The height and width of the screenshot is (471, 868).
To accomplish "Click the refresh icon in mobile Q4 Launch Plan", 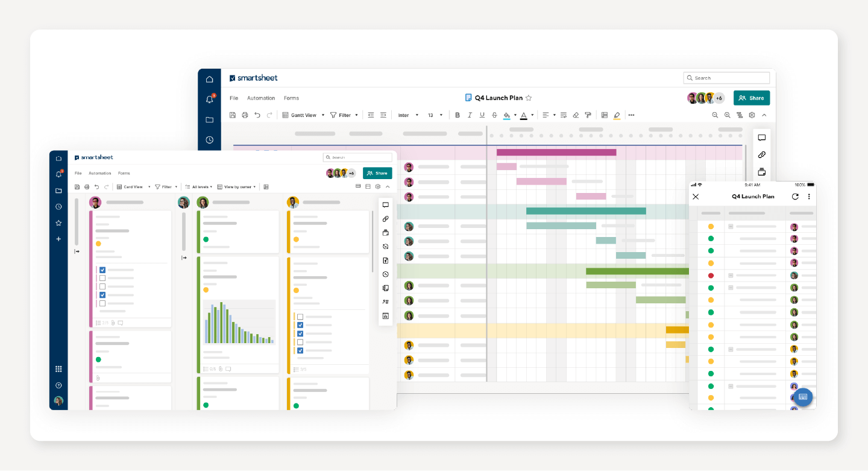I will click(x=795, y=197).
